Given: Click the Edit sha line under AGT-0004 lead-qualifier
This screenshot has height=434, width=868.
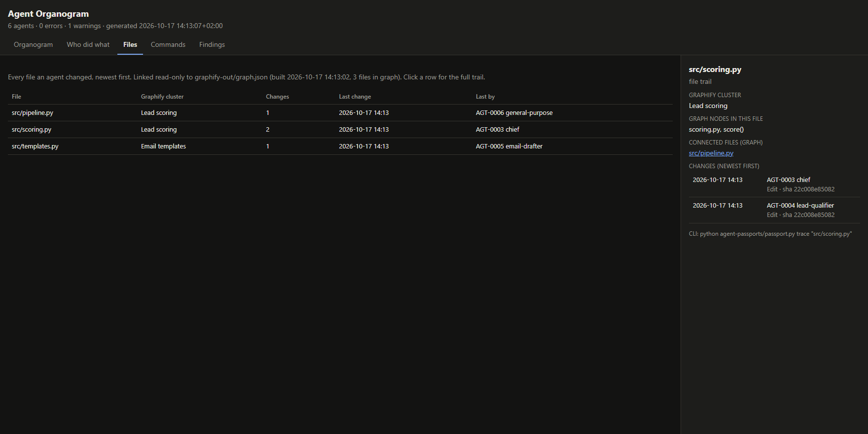Looking at the screenshot, I should coord(801,215).
